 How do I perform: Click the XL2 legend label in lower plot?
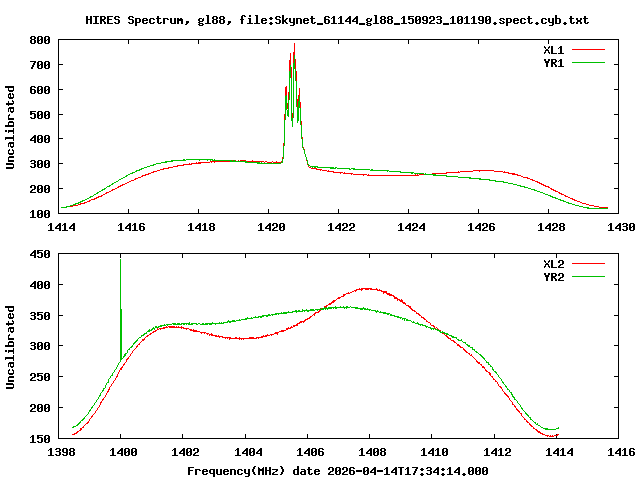[553, 264]
